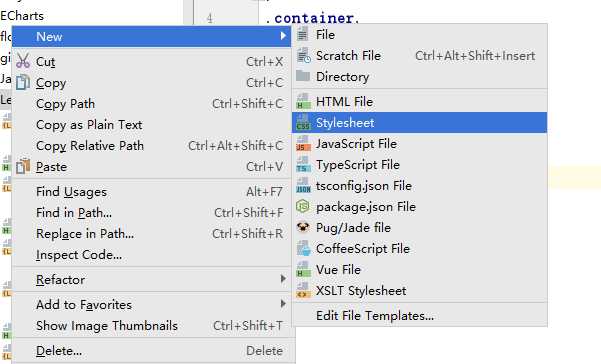Expand the Add to Favorites submenu arrow
Image resolution: width=601 pixels, height=364 pixels.
[283, 304]
